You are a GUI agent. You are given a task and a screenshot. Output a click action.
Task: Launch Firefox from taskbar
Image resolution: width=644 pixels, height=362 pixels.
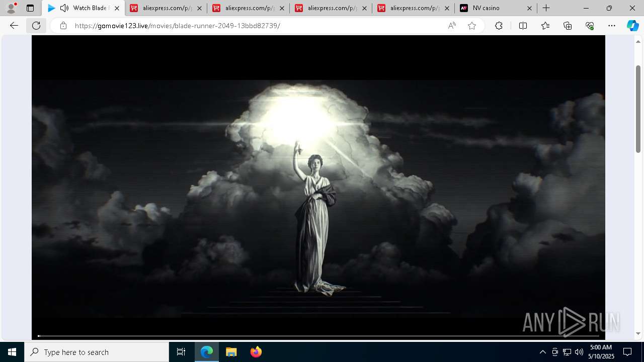coord(256,352)
